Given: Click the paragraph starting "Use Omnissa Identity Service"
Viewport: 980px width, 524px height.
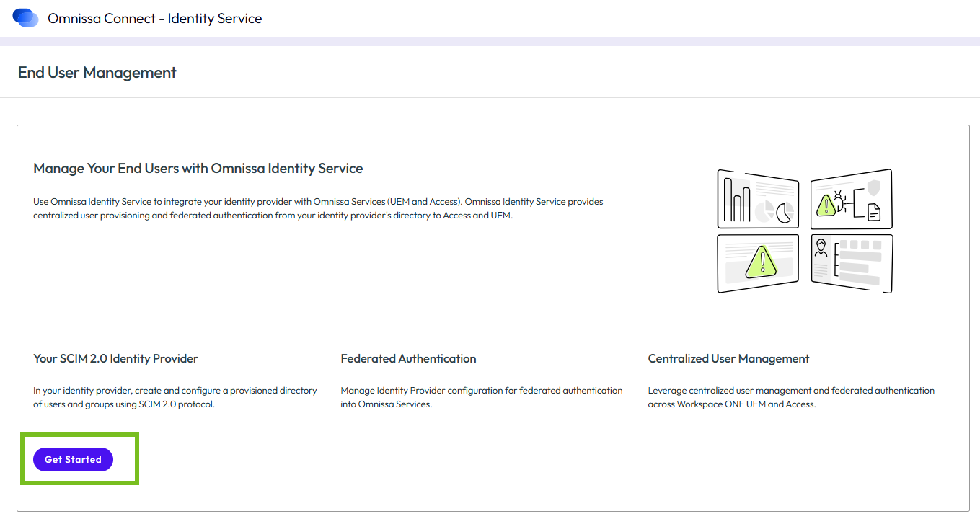Looking at the screenshot, I should 318,208.
